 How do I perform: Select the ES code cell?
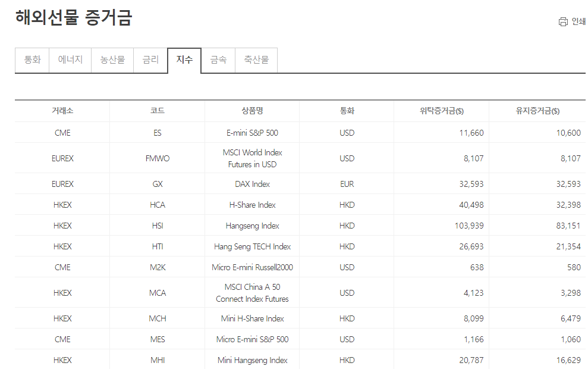click(x=158, y=133)
